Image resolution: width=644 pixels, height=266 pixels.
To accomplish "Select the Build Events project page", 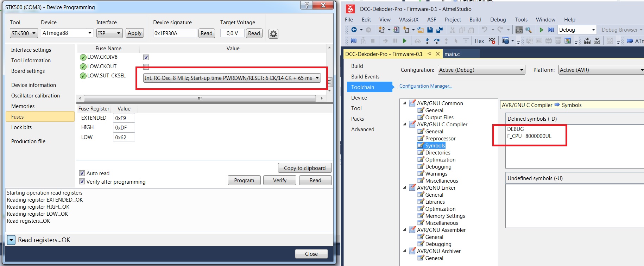I will [x=365, y=76].
